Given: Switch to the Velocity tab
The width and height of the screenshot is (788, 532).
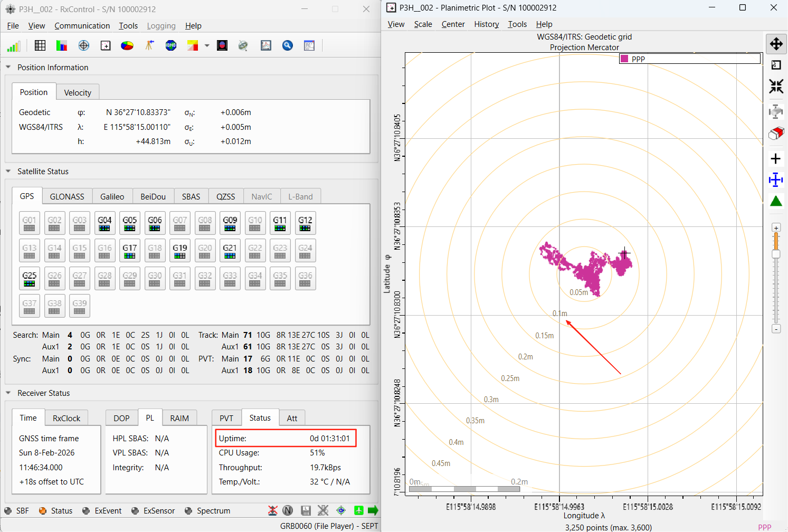Looking at the screenshot, I should click(78, 92).
